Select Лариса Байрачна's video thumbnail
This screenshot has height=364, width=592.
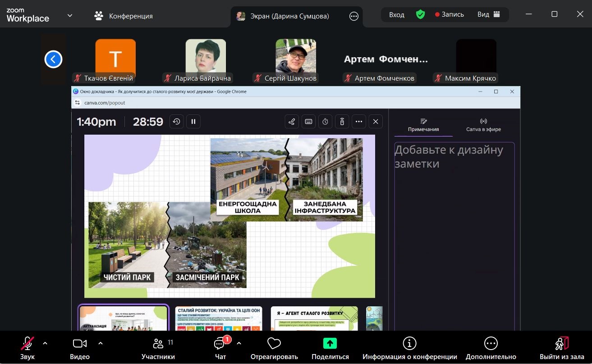point(206,59)
